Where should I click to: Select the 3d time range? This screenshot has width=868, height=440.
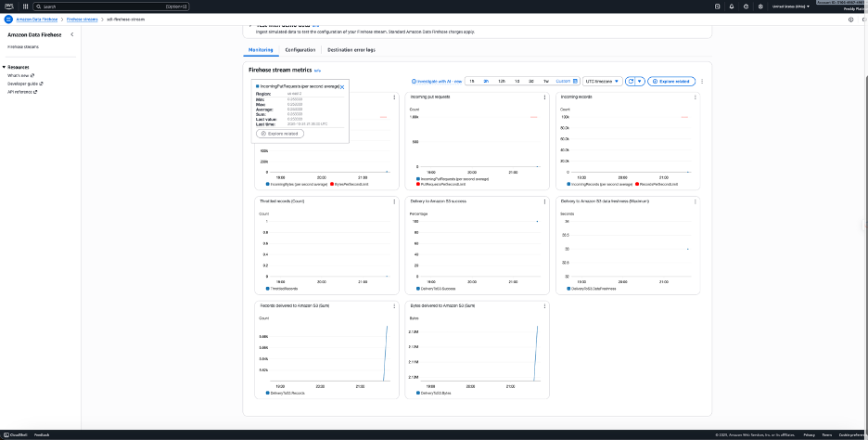point(530,82)
